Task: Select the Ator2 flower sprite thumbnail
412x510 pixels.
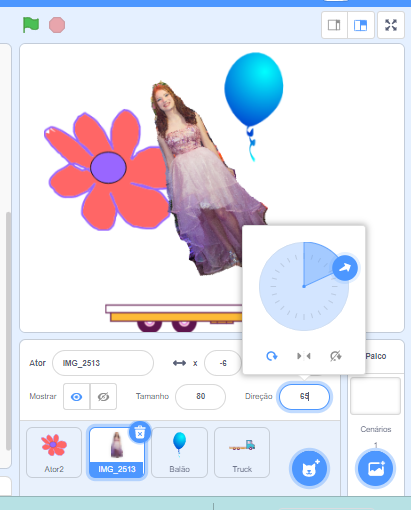Action: [54, 452]
